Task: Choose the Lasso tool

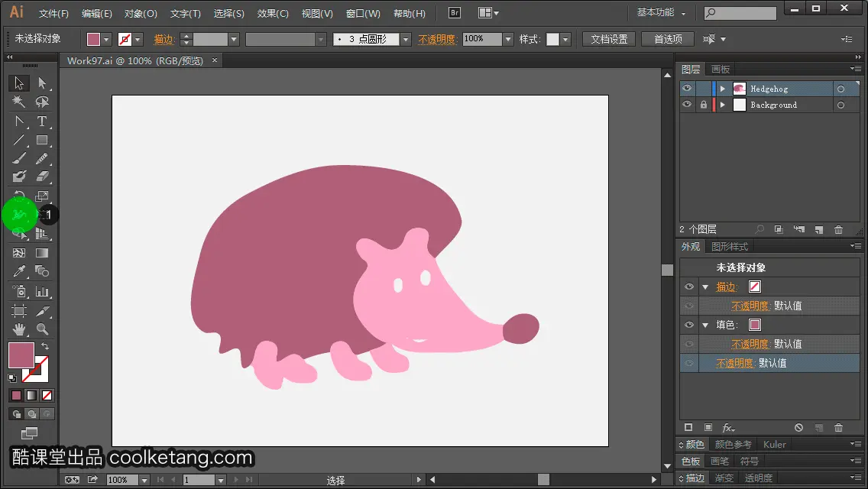Action: (42, 102)
